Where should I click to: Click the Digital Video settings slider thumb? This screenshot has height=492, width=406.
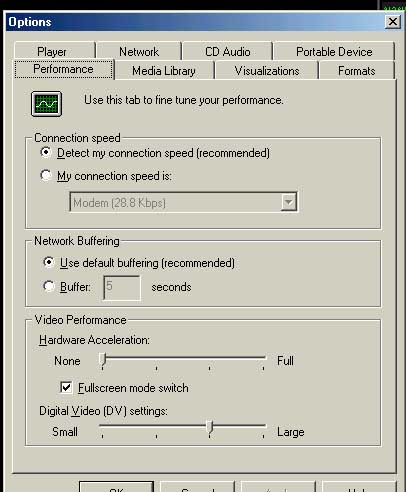pos(209,428)
